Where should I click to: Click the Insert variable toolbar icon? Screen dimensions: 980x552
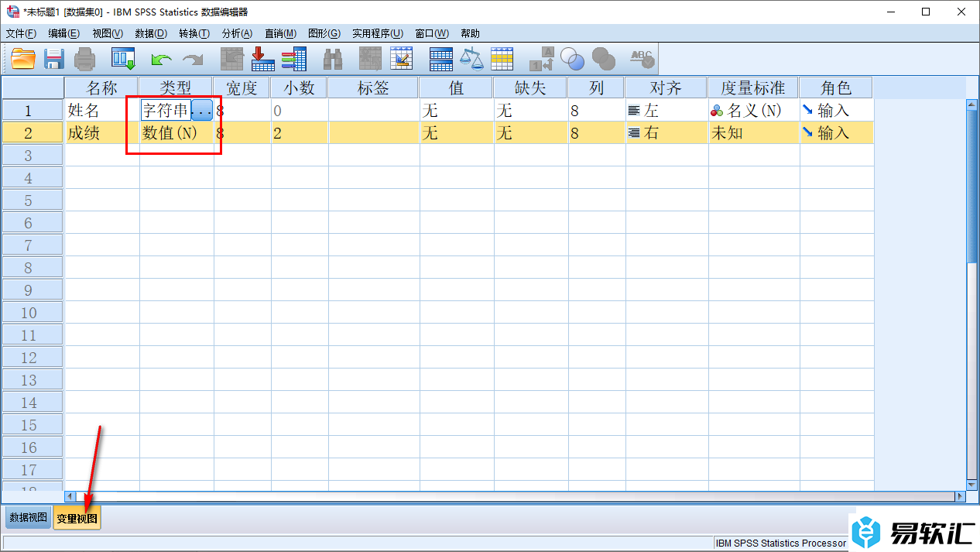402,59
